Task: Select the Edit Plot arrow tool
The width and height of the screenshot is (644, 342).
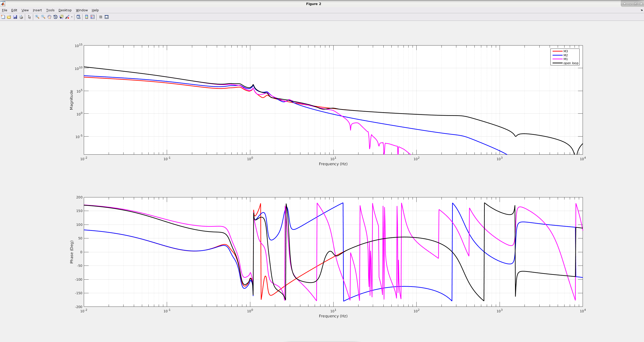Action: [x=29, y=17]
